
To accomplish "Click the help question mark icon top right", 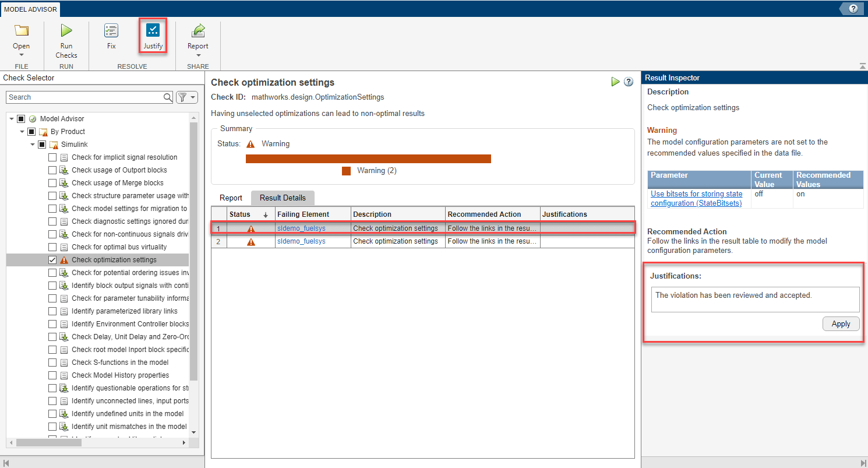I will (853, 8).
